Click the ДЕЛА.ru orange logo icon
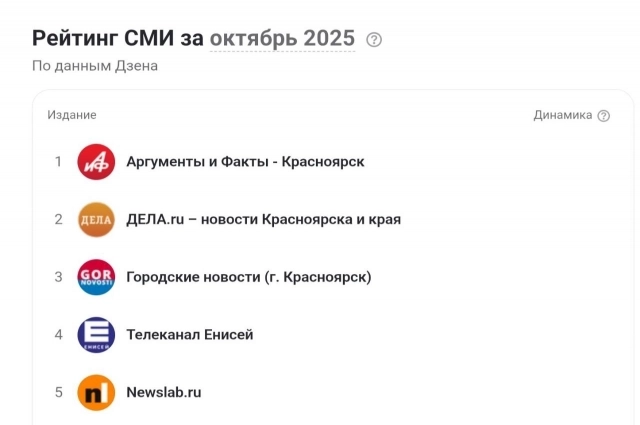Screen dimensions: 640x425 [96, 219]
